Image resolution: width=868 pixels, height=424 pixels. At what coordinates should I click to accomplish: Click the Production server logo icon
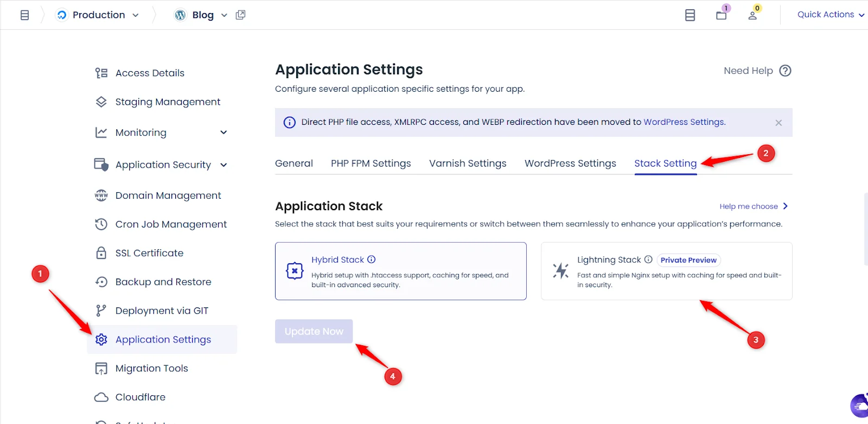pyautogui.click(x=62, y=15)
